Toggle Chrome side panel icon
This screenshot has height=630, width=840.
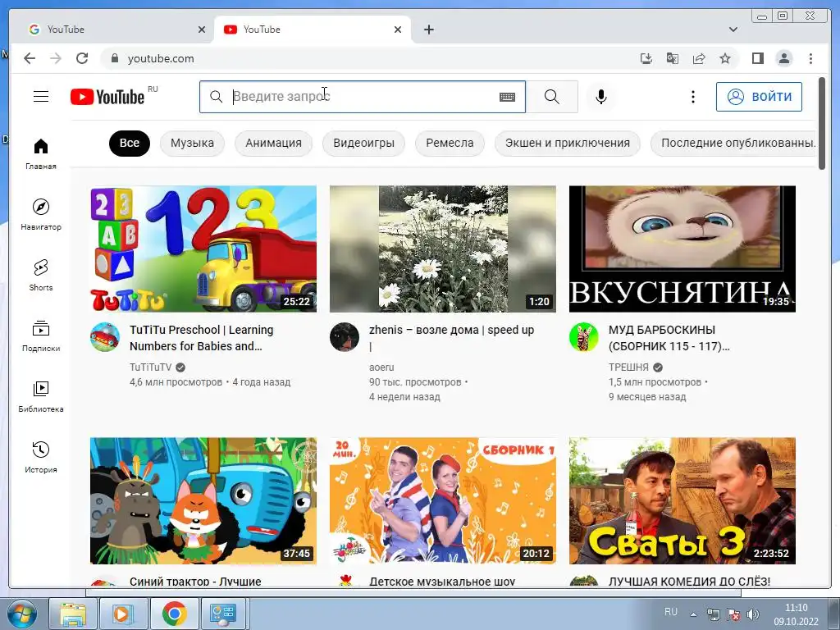pos(757,58)
